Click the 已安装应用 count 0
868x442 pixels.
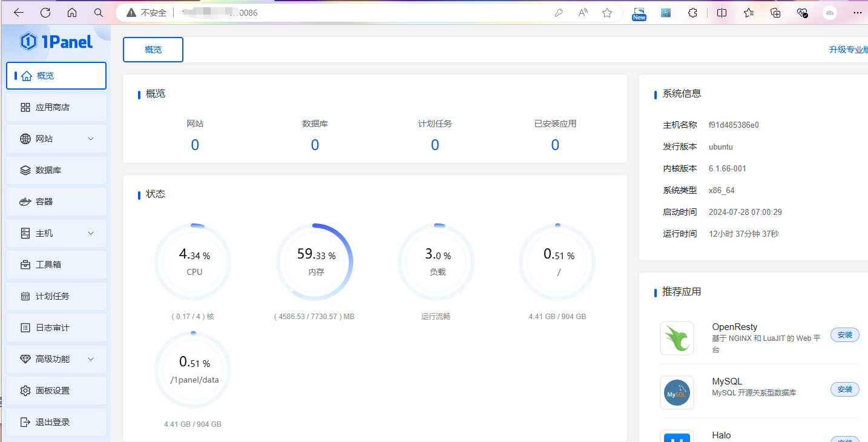point(555,145)
